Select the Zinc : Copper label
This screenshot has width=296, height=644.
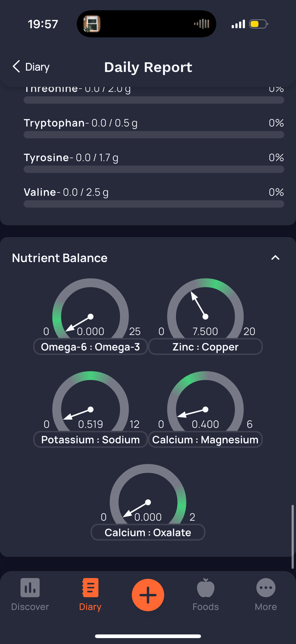coord(205,347)
